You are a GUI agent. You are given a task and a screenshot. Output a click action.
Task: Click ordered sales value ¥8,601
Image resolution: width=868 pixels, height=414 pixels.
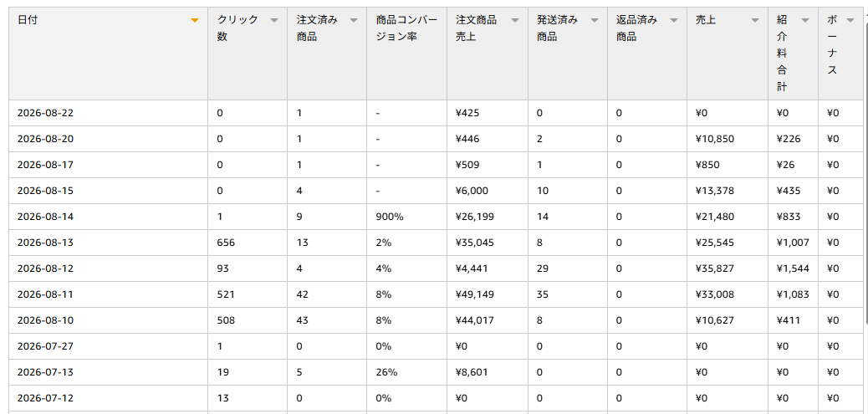(x=472, y=372)
